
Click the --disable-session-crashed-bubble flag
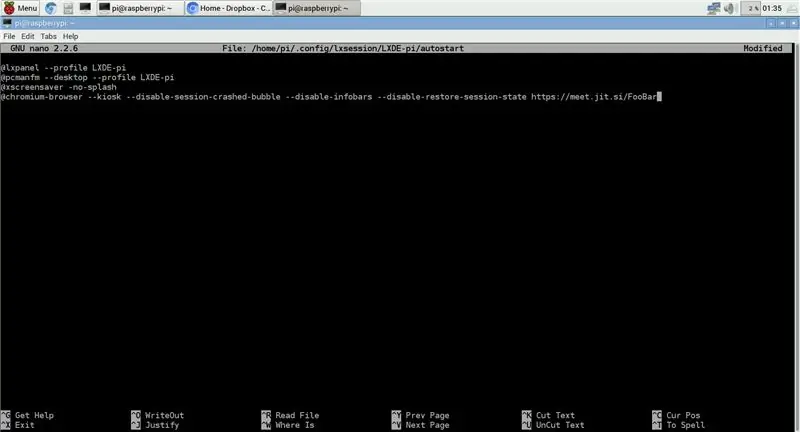pyautogui.click(x=203, y=96)
